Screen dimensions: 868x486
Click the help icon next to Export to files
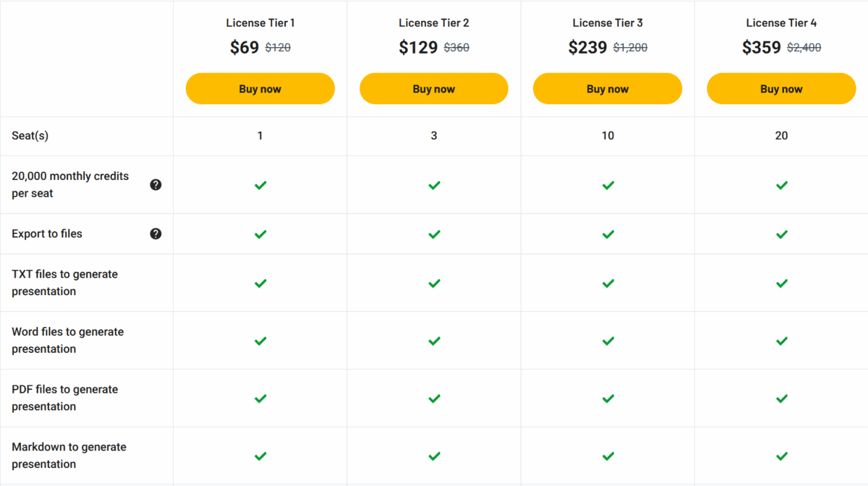click(156, 234)
